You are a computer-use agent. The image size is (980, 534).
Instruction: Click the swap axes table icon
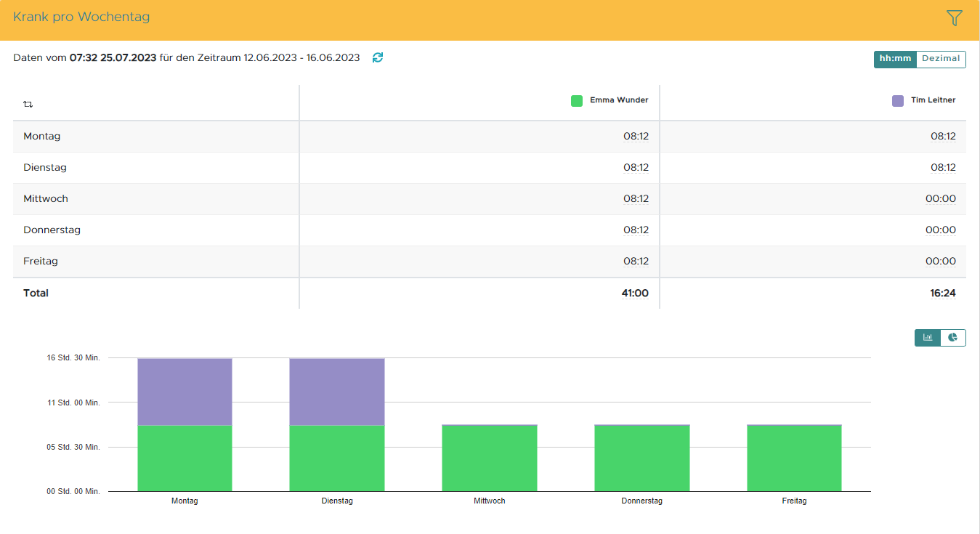pos(28,104)
